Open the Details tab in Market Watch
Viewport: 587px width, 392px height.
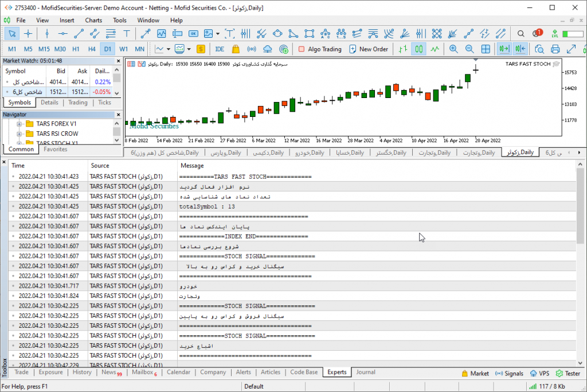(49, 103)
